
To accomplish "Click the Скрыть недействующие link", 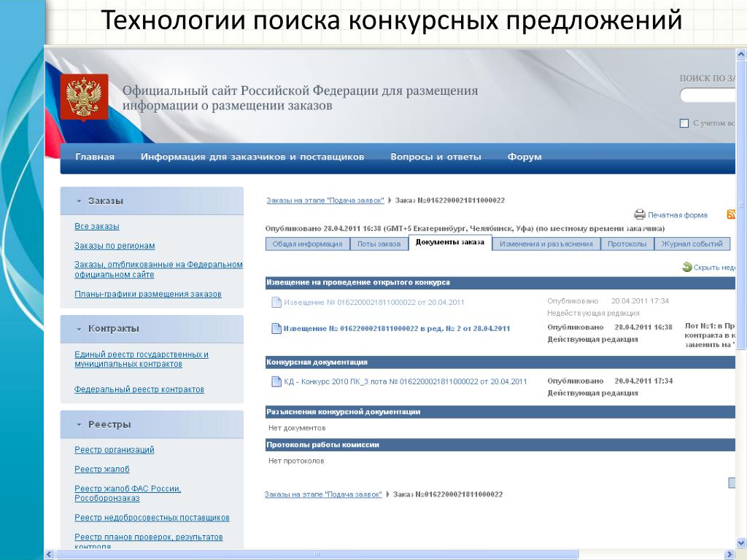I will 715,268.
